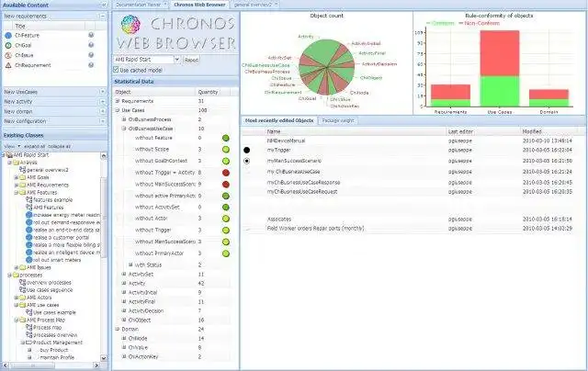Toggle the Use cached model checkbox
The width and height of the screenshot is (588, 371).
(x=116, y=70)
